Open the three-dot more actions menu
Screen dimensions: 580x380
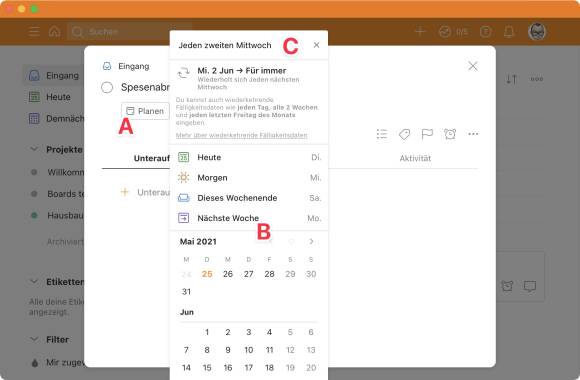click(x=473, y=134)
